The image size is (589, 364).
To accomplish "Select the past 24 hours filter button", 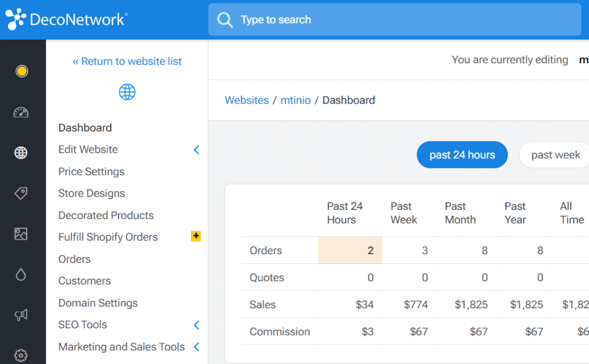I will (x=462, y=154).
